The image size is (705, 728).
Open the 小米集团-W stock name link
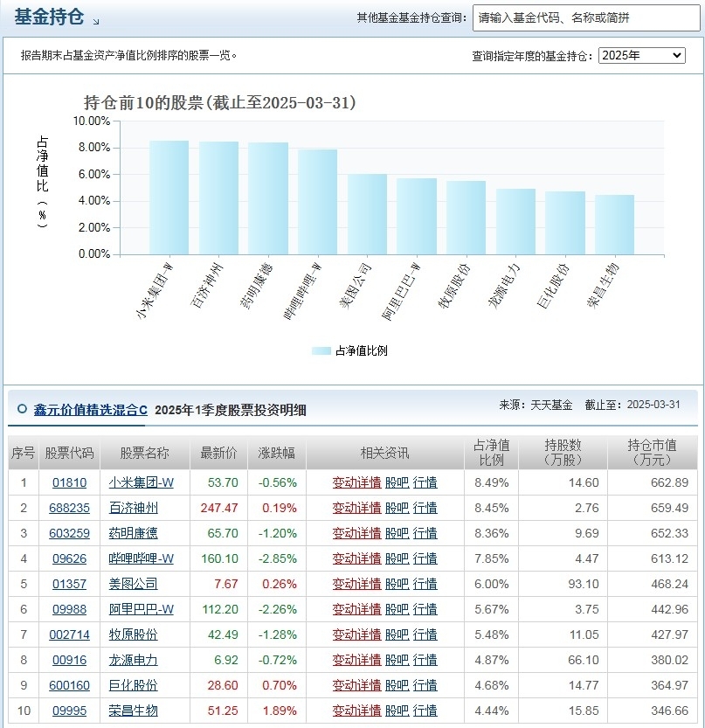click(x=142, y=482)
